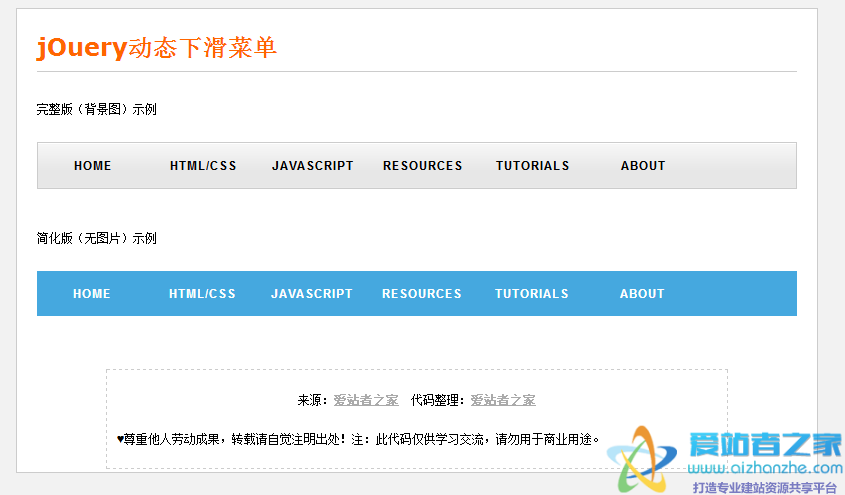The image size is (845, 495).
Task: Click the 完整版（背景图）示例 label
Action: pos(96,109)
